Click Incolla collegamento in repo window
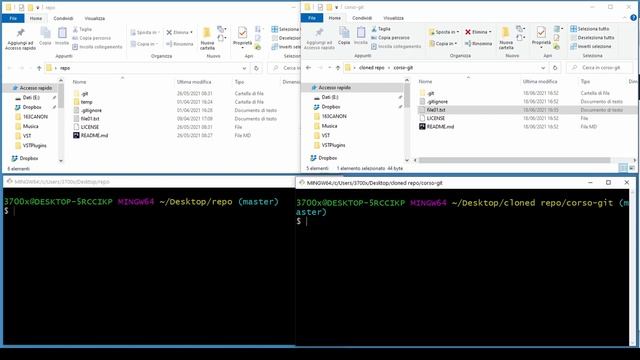 point(97,47)
